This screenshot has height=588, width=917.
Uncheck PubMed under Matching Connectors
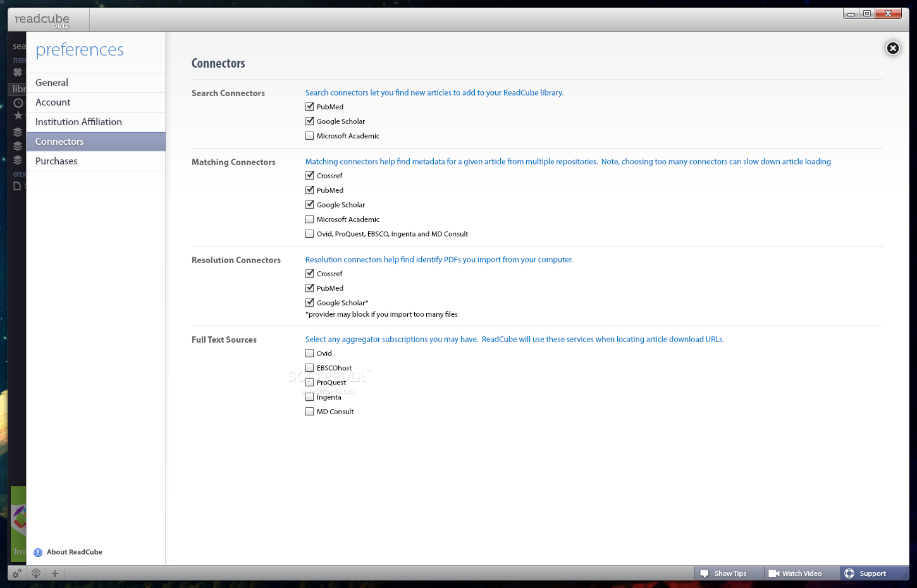(x=310, y=190)
